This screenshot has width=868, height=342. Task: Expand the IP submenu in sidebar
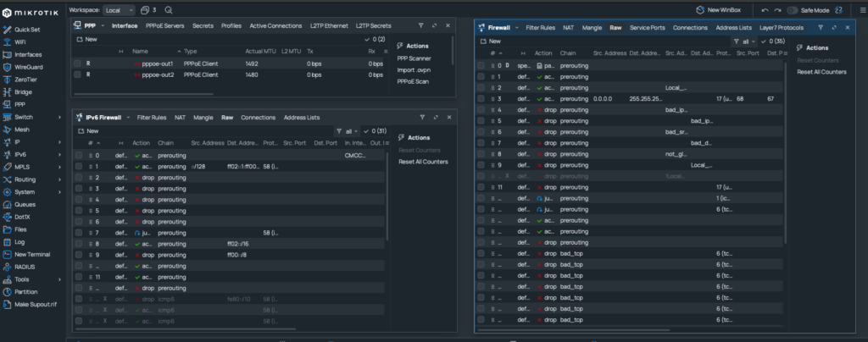59,142
